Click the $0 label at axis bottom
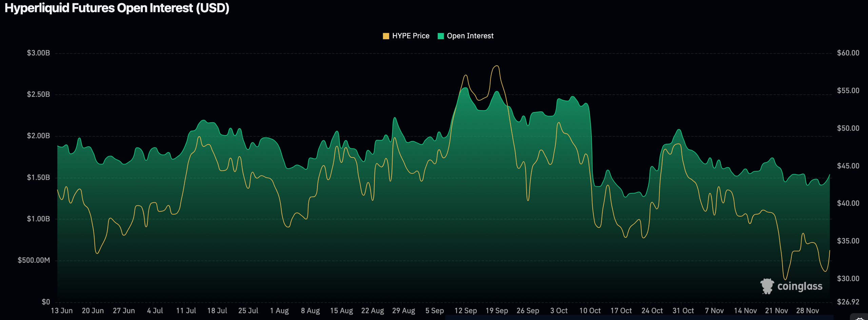Image resolution: width=868 pixels, height=320 pixels. pyautogui.click(x=45, y=302)
